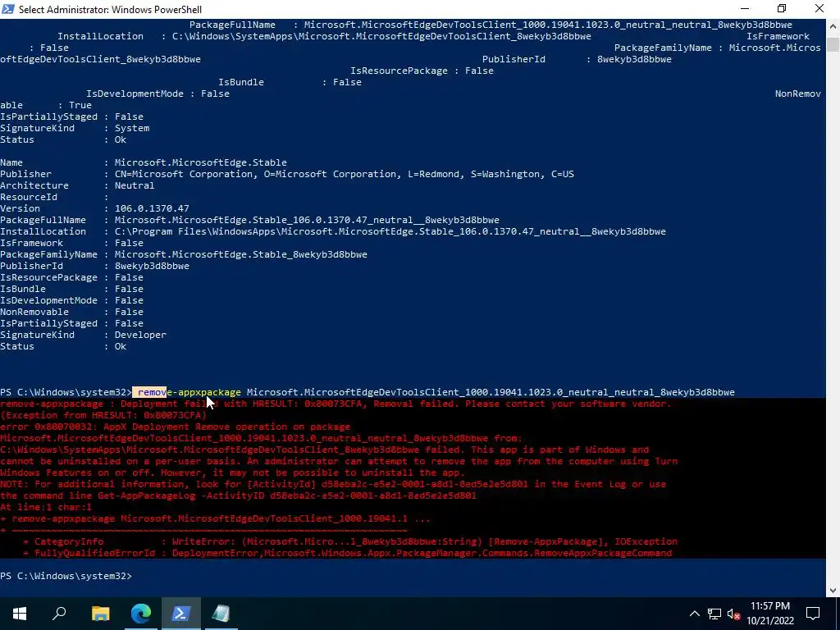
Task: Click the PowerShell icon in title bar
Action: tap(8, 9)
